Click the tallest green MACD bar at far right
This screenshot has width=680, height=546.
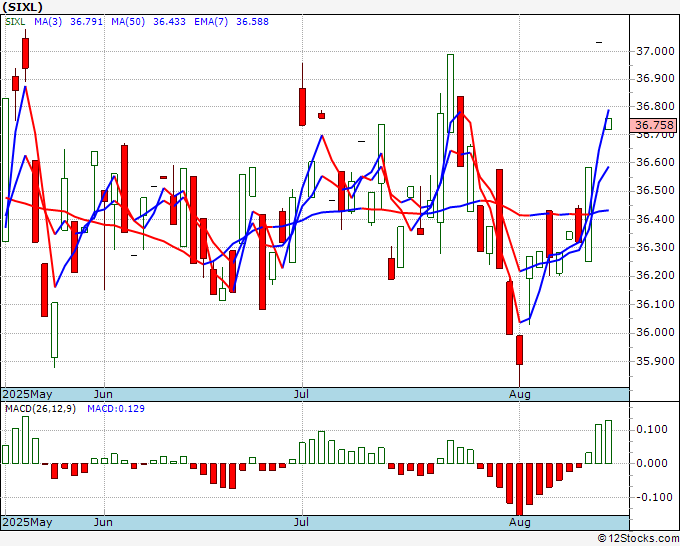(x=608, y=442)
